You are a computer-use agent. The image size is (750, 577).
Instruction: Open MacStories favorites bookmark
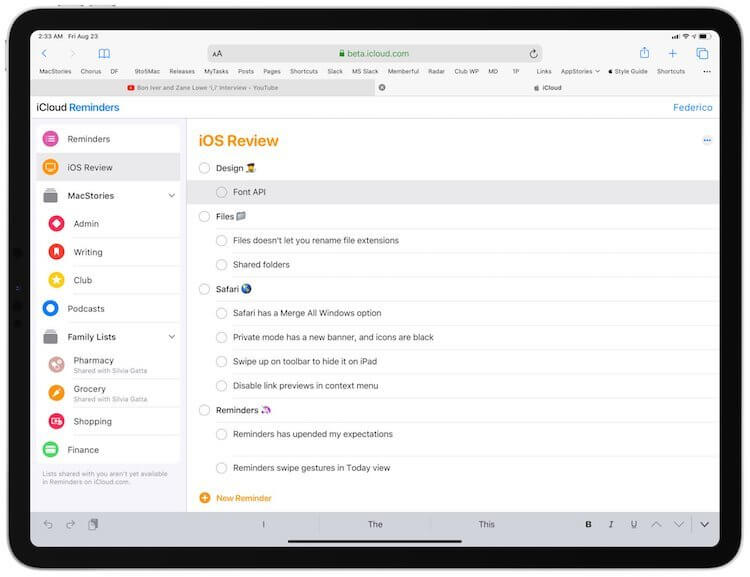55,71
